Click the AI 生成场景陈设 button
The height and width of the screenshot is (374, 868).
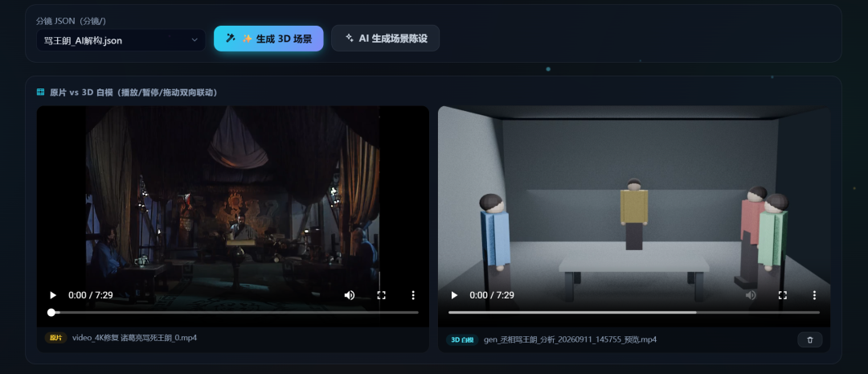point(385,39)
